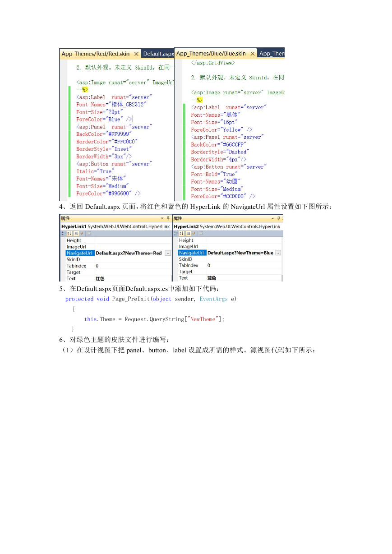Open property pages icon for HyperLink2
The height and width of the screenshot is (554, 392).
(x=202, y=233)
